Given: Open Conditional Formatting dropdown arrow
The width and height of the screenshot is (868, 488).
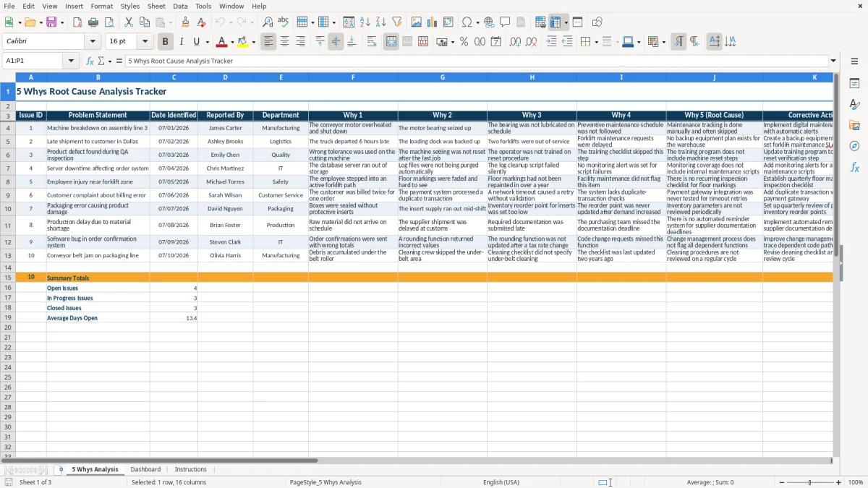Looking at the screenshot, I should [x=663, y=42].
